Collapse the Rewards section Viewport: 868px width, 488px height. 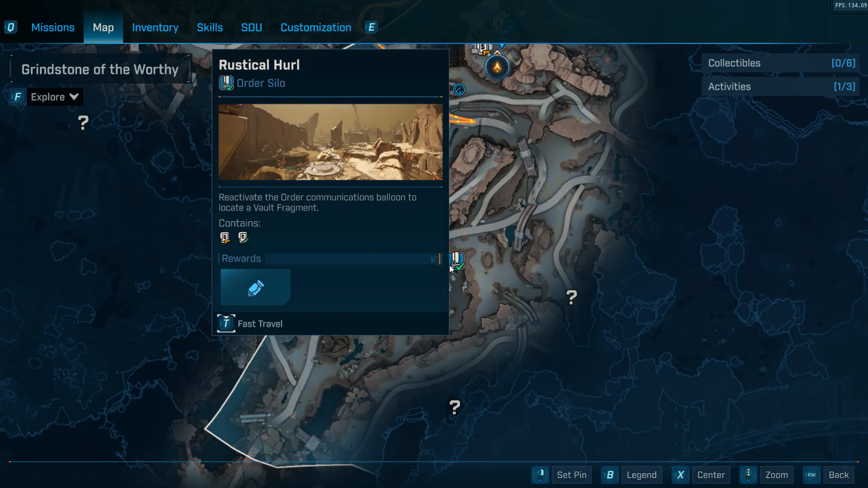(434, 259)
